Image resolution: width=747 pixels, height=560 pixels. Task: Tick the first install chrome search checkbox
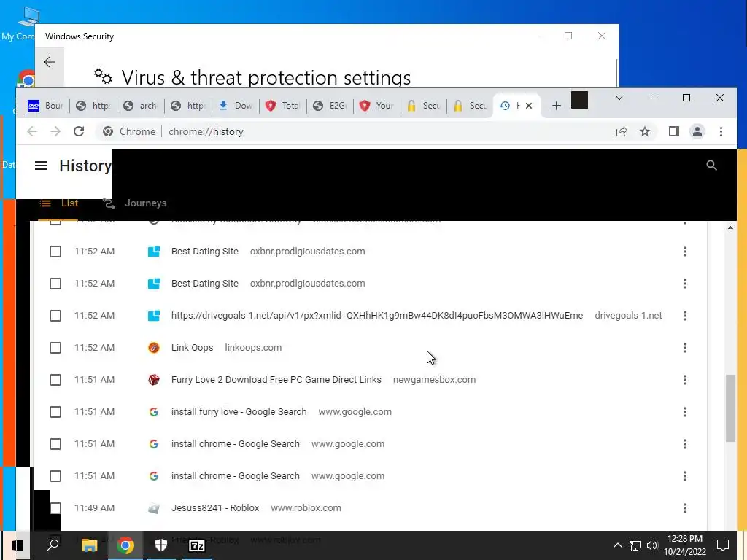click(x=55, y=444)
